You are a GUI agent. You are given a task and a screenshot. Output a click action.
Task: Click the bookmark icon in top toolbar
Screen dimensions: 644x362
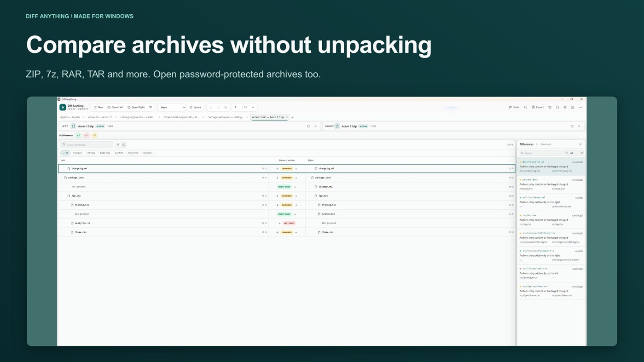[557, 107]
